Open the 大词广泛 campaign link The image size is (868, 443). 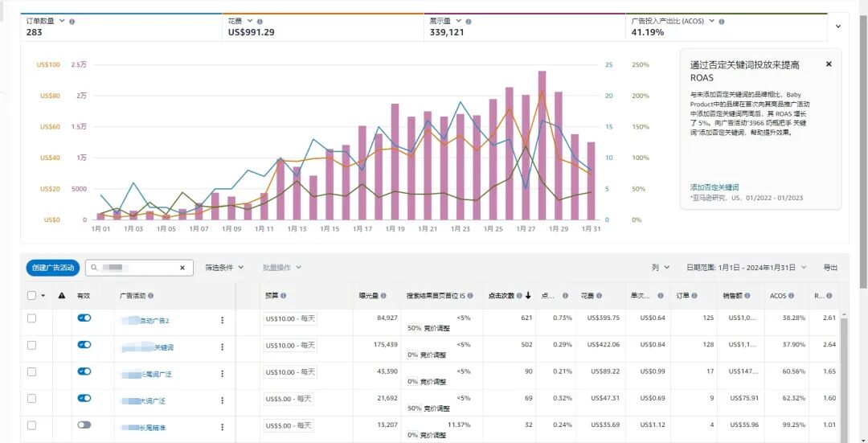tap(144, 401)
